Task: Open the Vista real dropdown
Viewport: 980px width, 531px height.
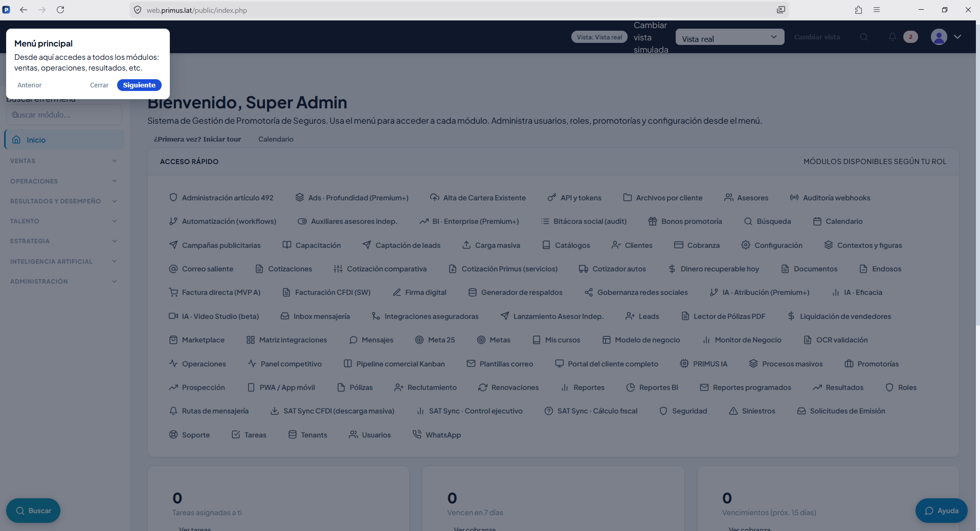Action: pyautogui.click(x=730, y=37)
